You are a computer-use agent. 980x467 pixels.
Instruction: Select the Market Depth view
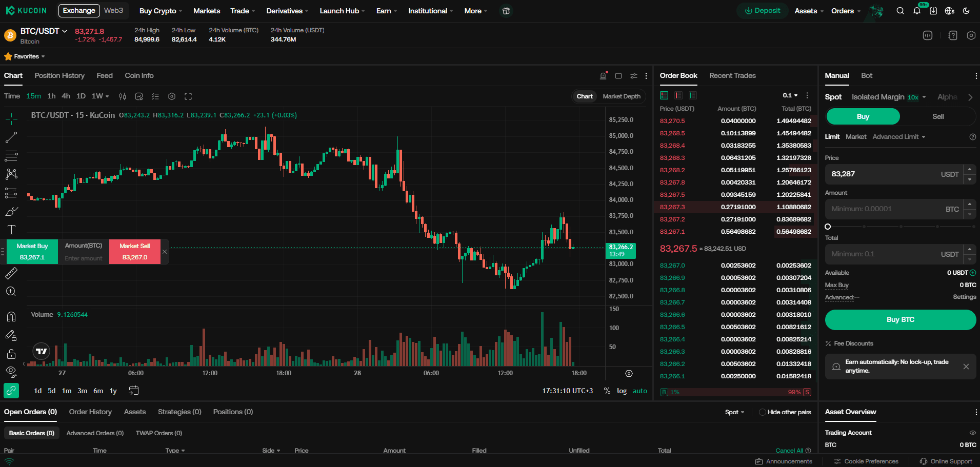coord(622,96)
